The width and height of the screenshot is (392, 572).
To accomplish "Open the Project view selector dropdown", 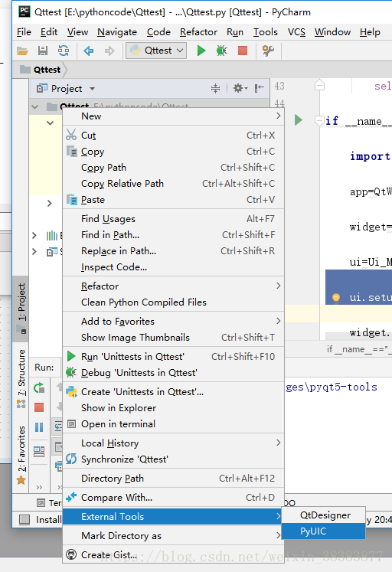I will coord(92,89).
